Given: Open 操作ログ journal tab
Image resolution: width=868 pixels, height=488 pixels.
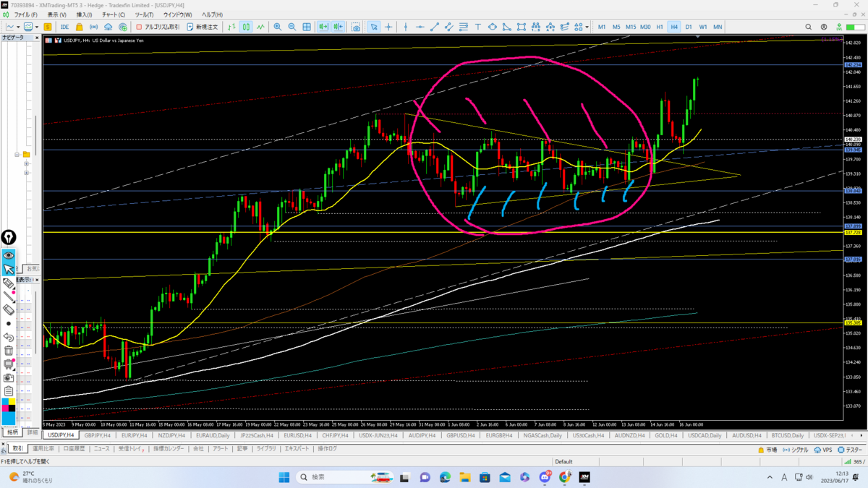Looking at the screenshot, I should 328,449.
